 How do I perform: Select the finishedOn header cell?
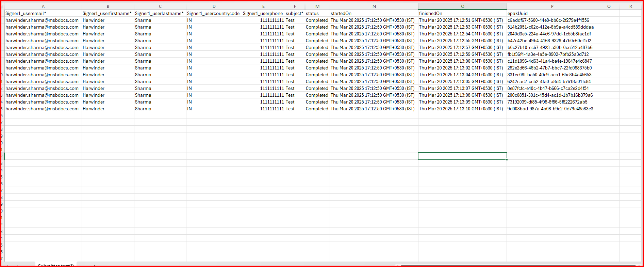431,13
